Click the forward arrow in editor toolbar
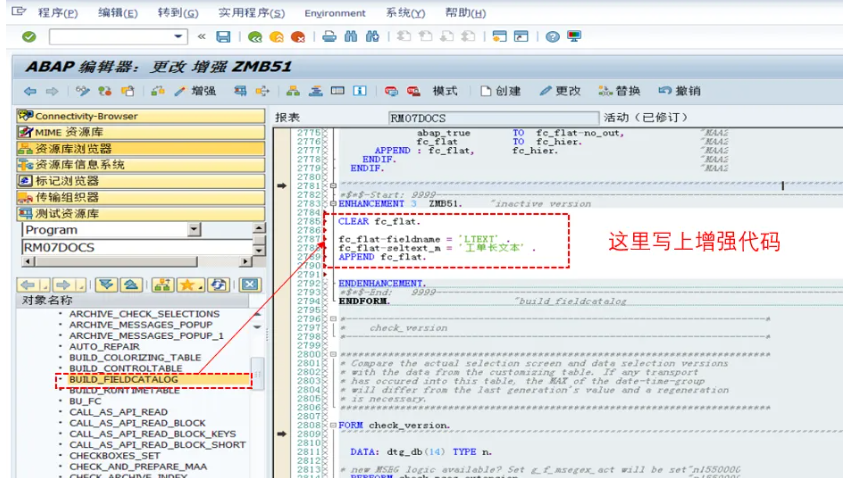The width and height of the screenshot is (843, 478). pyautogui.click(x=52, y=91)
